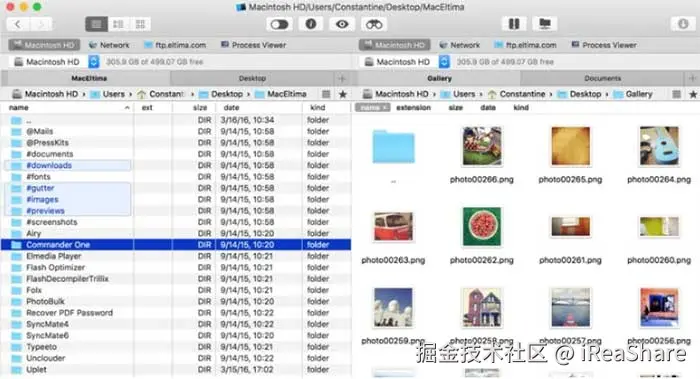Viewport: 700px width, 379px height.
Task: Open left pane favorites star
Action: pos(342,94)
